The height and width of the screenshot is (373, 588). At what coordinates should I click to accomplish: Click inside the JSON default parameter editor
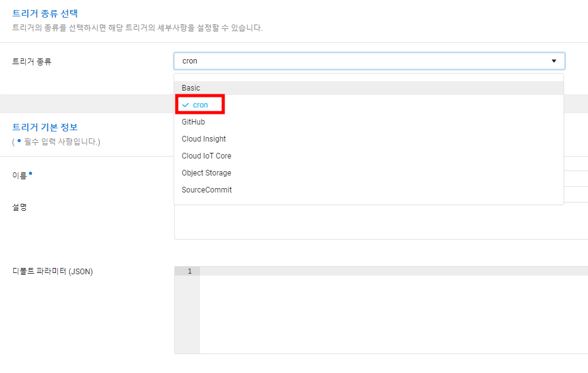coord(394,310)
